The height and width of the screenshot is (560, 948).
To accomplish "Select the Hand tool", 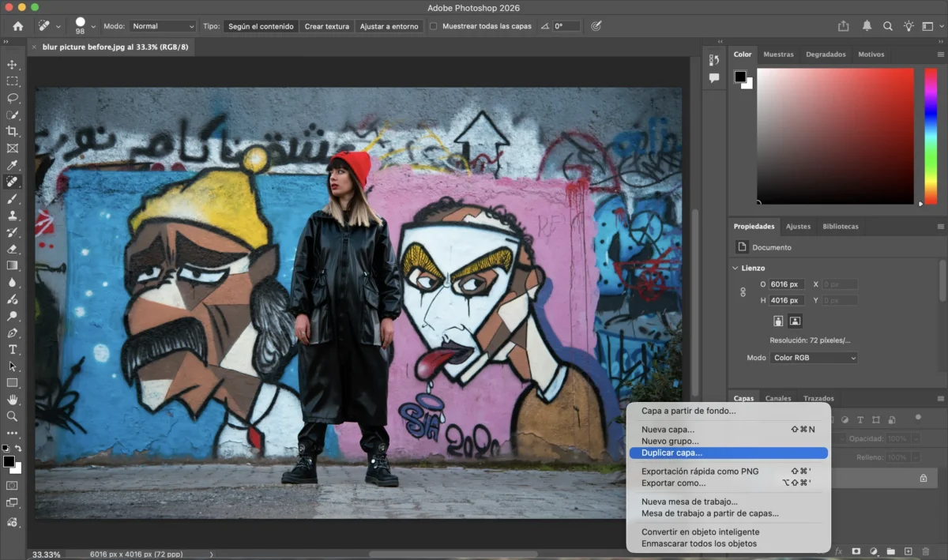I will 12,400.
